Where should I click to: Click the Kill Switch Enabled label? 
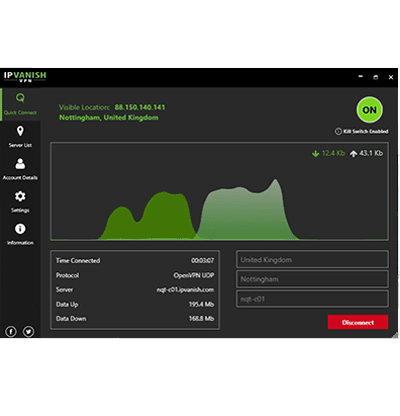tap(366, 131)
